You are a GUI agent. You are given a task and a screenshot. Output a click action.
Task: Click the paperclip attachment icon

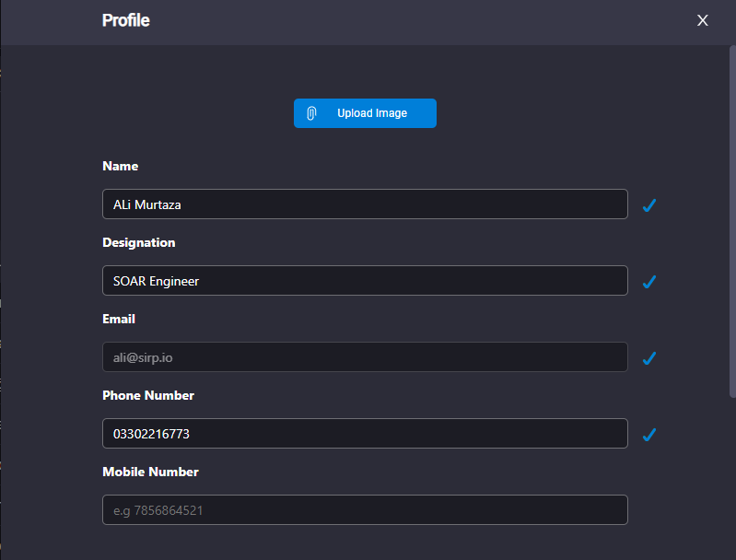[x=311, y=113]
